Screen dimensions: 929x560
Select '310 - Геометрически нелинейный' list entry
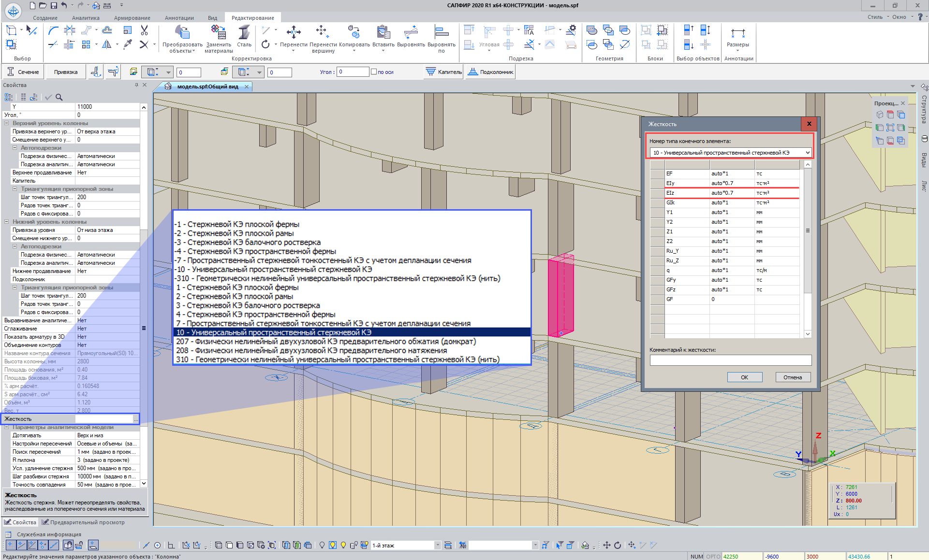coord(338,359)
